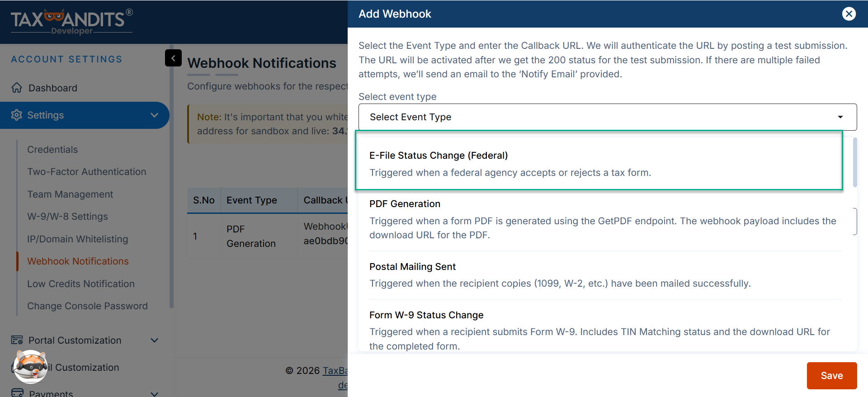Close the Add Webhook panel

[x=849, y=14]
